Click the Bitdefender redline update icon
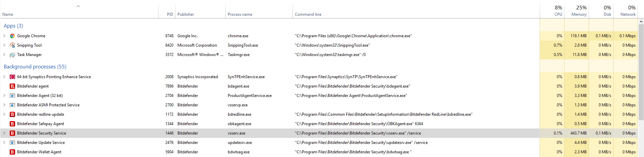This screenshot has width=644, height=157. (12, 114)
